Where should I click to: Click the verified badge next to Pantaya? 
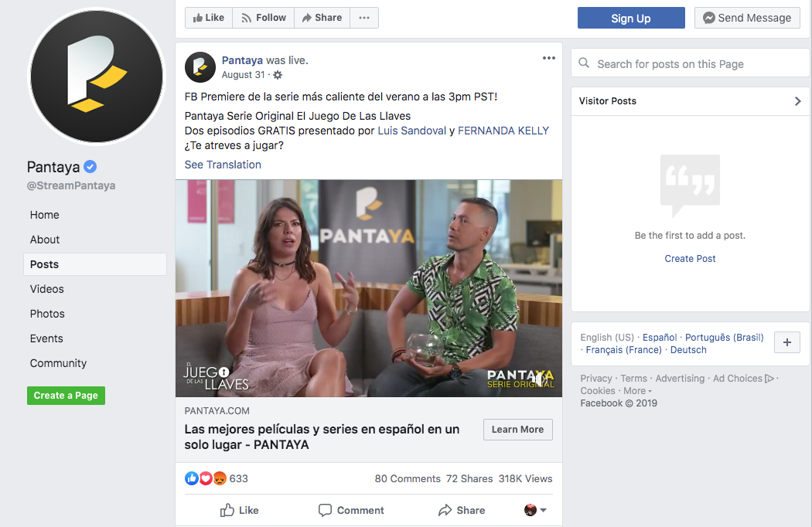[x=90, y=167]
